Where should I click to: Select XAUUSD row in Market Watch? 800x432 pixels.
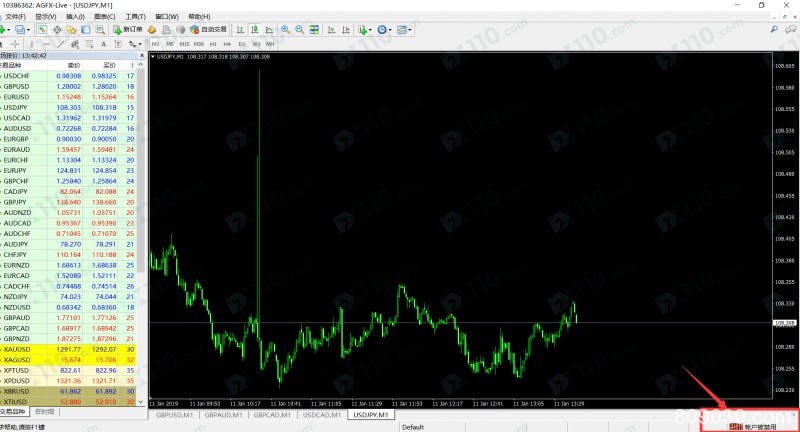point(68,349)
